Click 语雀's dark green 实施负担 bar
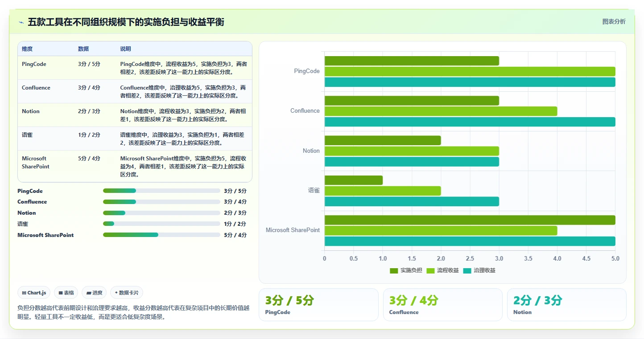 [x=354, y=180]
